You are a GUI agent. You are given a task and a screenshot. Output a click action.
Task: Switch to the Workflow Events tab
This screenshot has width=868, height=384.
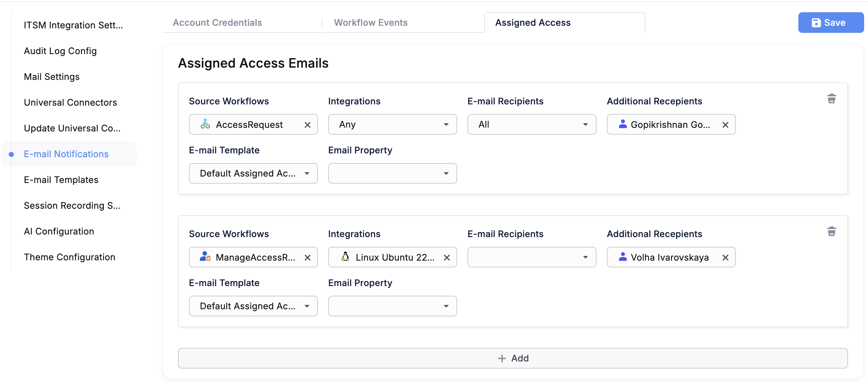pos(371,23)
